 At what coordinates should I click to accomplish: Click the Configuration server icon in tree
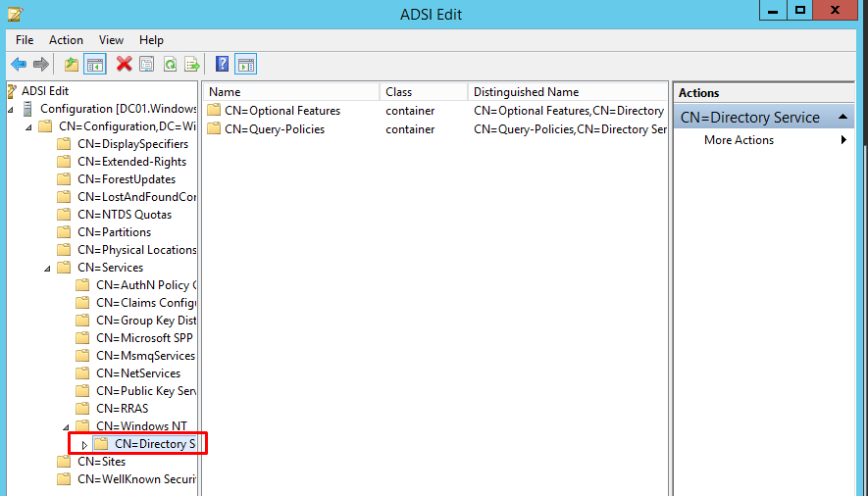(x=27, y=109)
